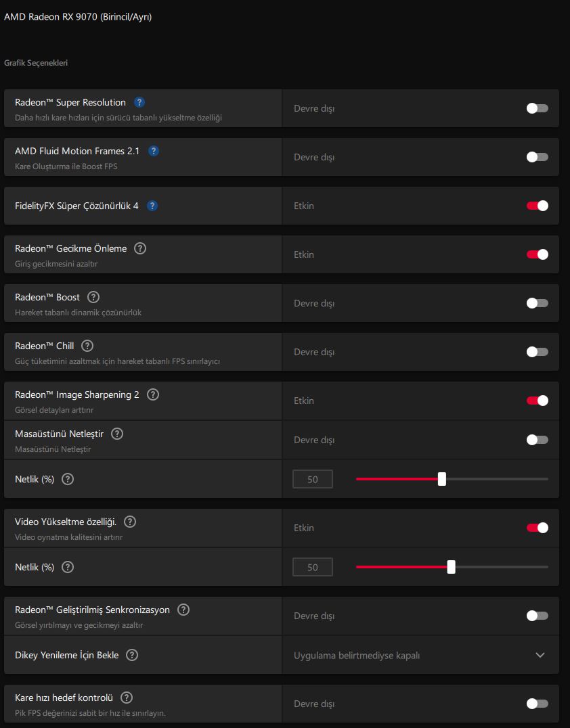Show help for FidelityFX Süper Çözünürlük 4
Viewport: 570px width, 728px height.
[152, 206]
